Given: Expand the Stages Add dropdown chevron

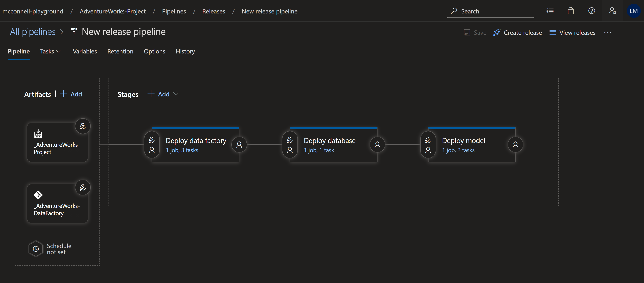Looking at the screenshot, I should click(x=176, y=94).
